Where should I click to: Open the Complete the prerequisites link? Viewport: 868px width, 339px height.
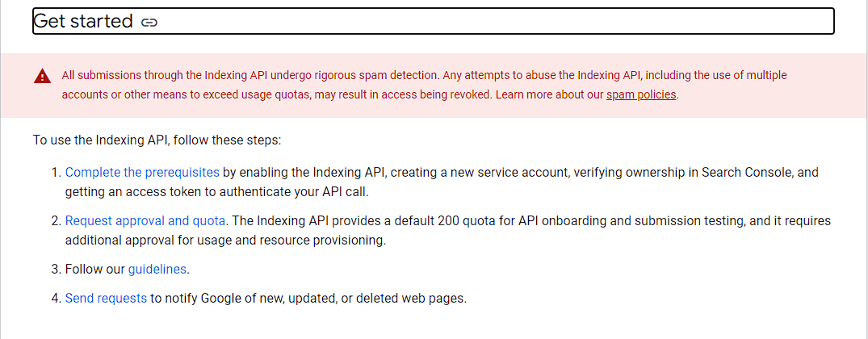coord(142,173)
